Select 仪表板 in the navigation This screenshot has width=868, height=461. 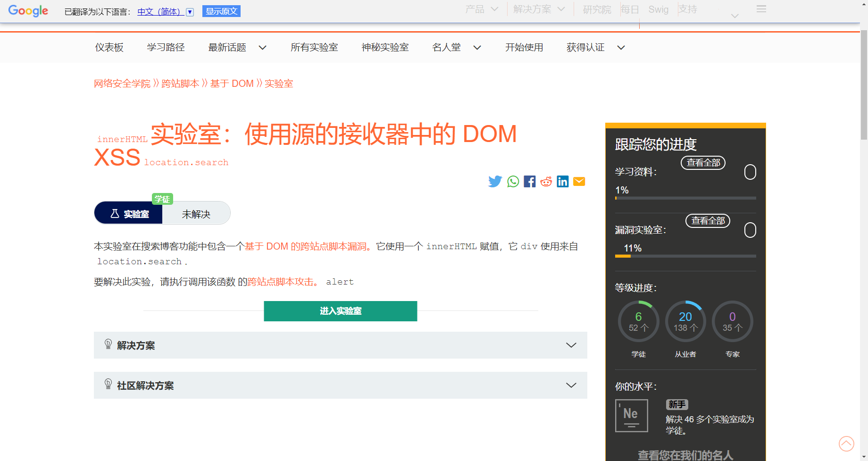[109, 47]
